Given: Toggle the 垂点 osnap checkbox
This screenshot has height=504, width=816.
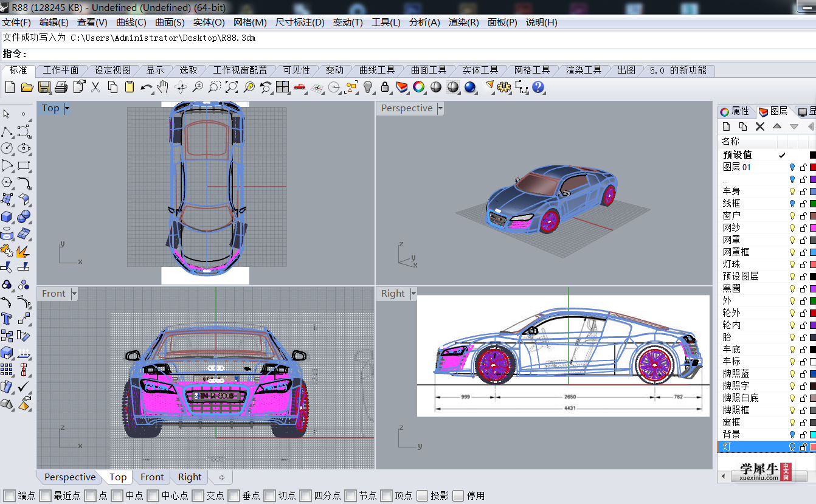Looking at the screenshot, I should pos(233,495).
